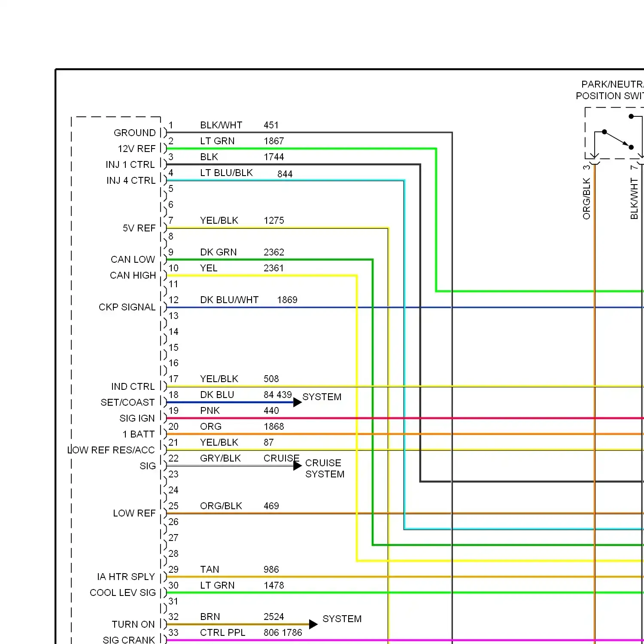Click circuit number 806 1786
Image resolution: width=644 pixels, height=644 pixels.
[x=283, y=632]
